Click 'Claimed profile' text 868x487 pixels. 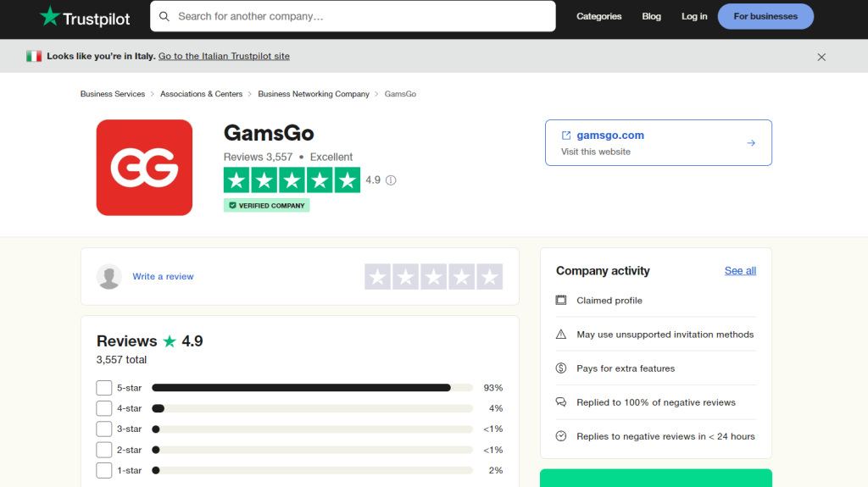click(x=609, y=301)
